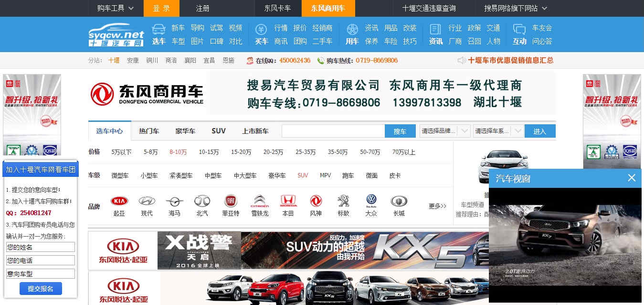Open the 东风卡车 navigation menu item
This screenshot has height=305, width=644.
point(279,8)
